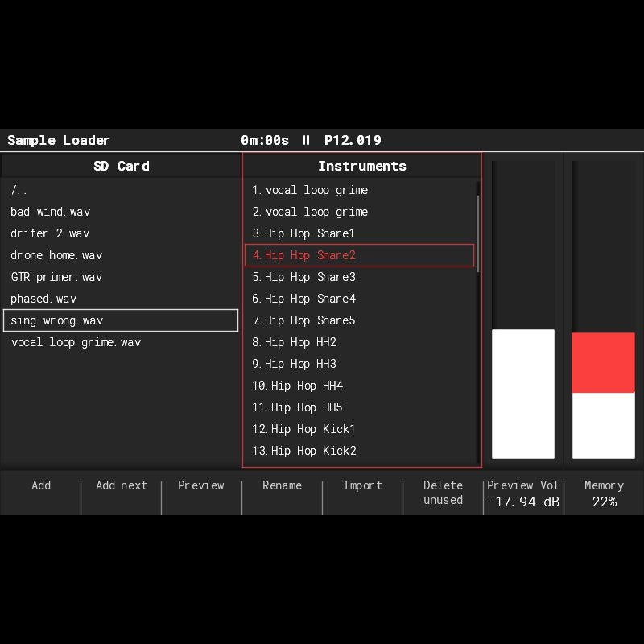Click the red memory usage bar segment
The height and width of the screenshot is (644, 644).
603,363
